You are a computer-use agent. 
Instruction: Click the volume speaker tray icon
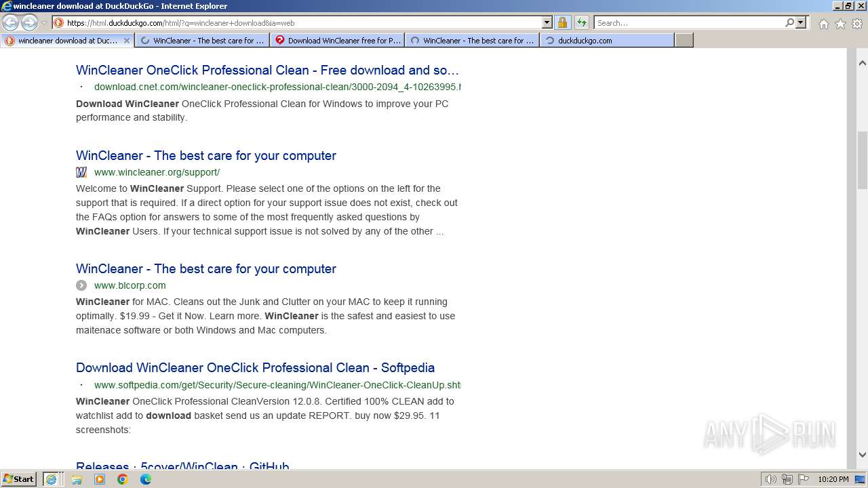(x=771, y=479)
